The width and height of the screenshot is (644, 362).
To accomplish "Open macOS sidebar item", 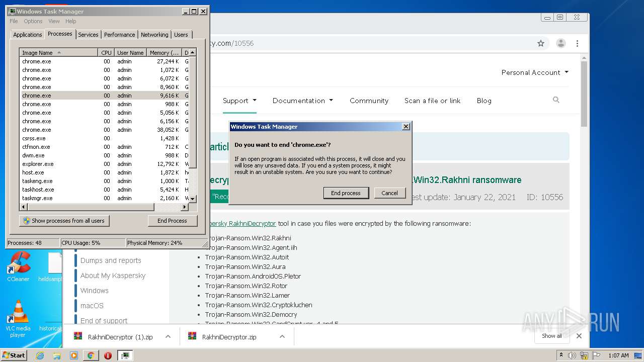I will [92, 306].
